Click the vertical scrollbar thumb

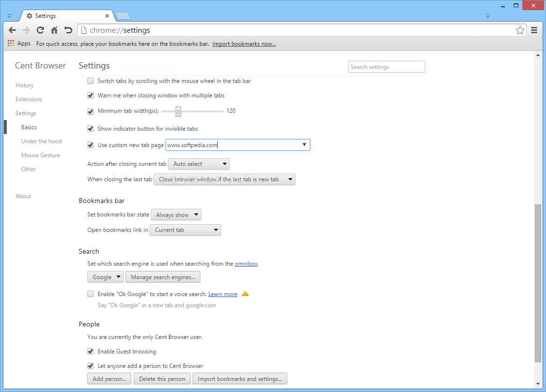[538, 283]
